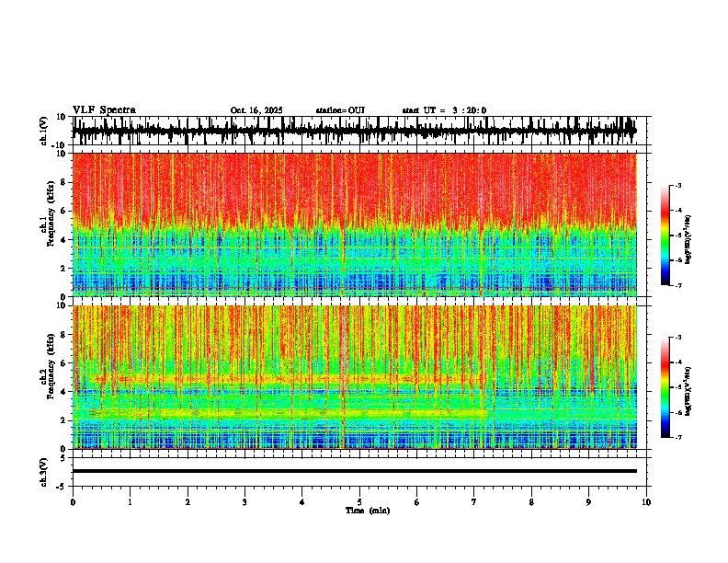Click time-axis tick label '8'
This screenshot has width=728, height=563.
coord(531,502)
